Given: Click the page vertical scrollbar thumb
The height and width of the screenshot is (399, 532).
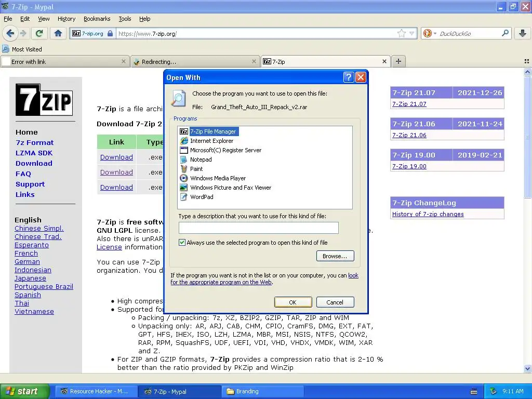Looking at the screenshot, I should click(x=527, y=137).
